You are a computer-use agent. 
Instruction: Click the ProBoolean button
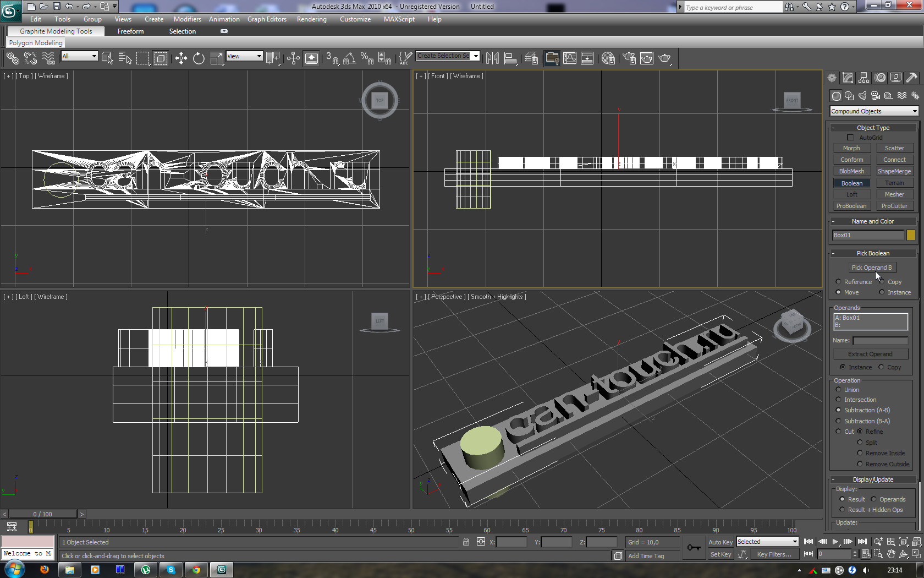(851, 206)
